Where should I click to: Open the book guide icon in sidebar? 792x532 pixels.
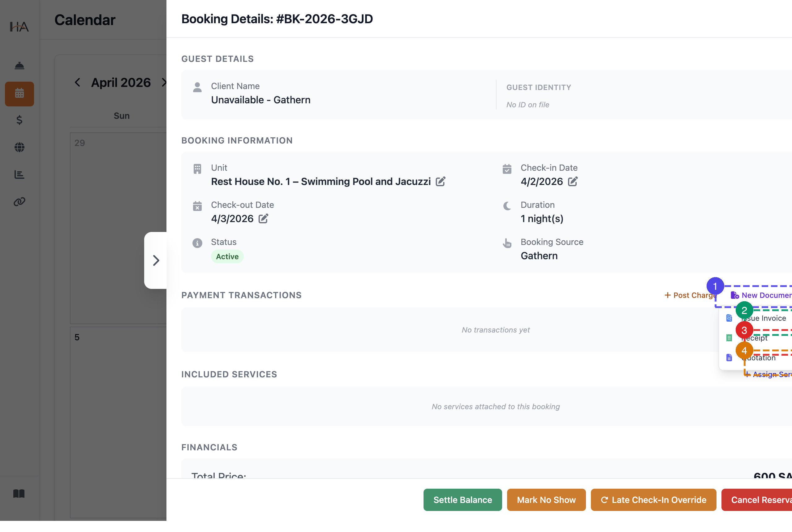coord(19,493)
